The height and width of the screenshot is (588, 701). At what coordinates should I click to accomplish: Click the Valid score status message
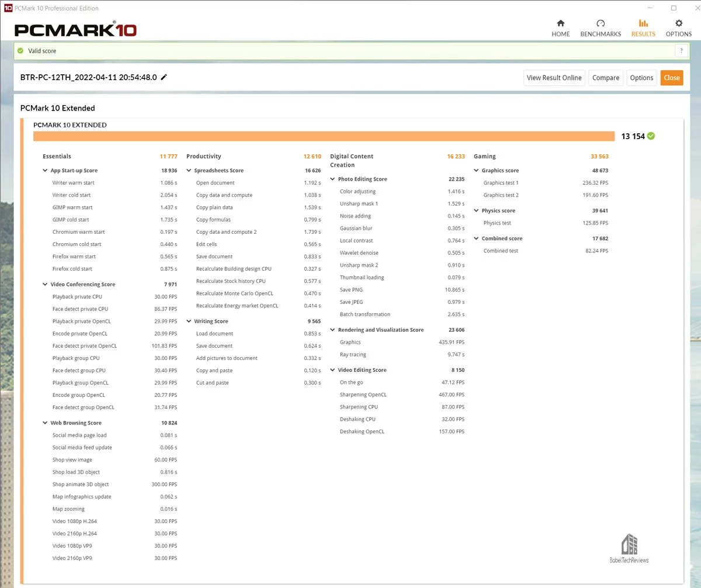pos(42,51)
